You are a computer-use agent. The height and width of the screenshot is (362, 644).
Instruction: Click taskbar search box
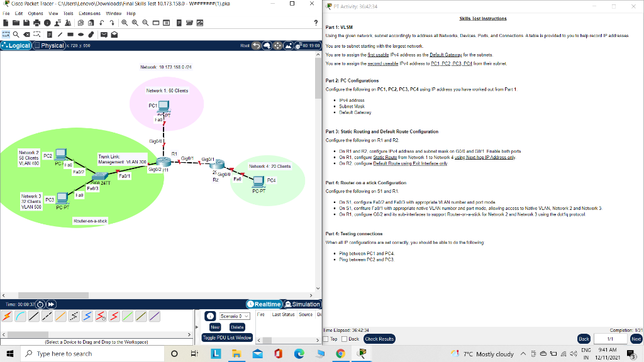click(92, 354)
